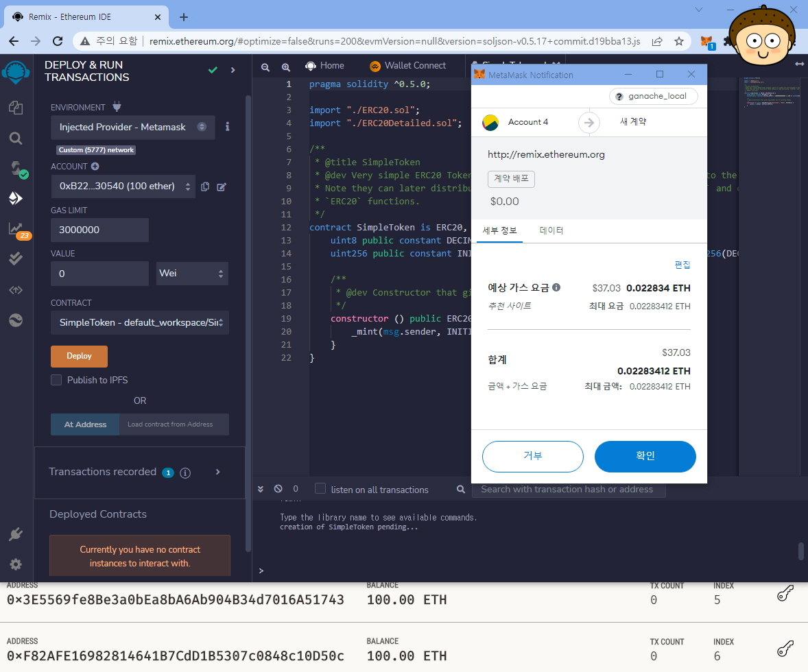Add account with plus icon next to ACCOUNT
Screen dimensions: 808x672
(x=95, y=166)
